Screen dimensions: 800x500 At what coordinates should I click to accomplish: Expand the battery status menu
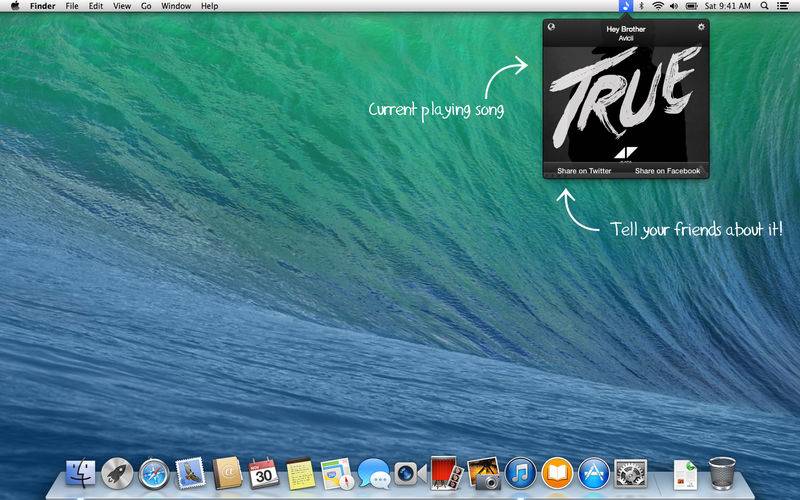[x=692, y=6]
